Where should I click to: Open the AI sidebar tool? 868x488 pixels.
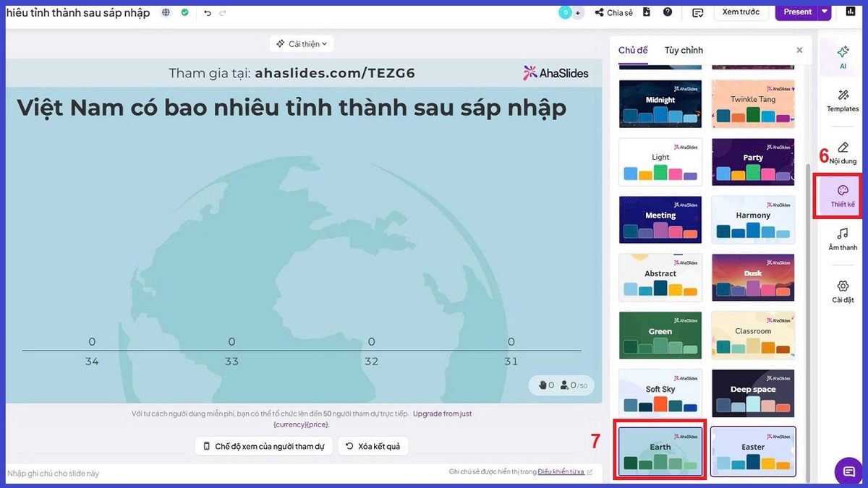843,57
